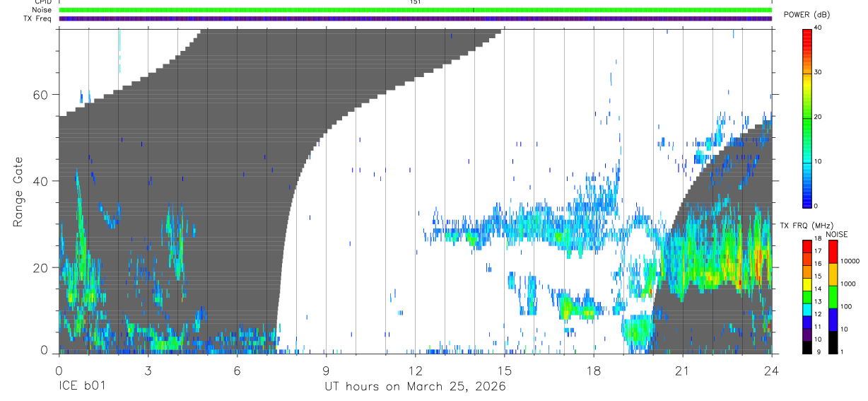Click the '9' tick on the UT hours axis
The width and height of the screenshot is (868, 401).
point(326,371)
